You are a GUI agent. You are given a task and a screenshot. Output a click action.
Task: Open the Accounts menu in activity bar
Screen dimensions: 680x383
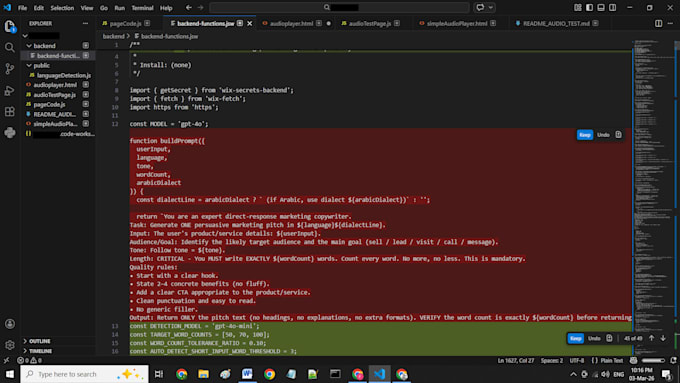pos(10,324)
